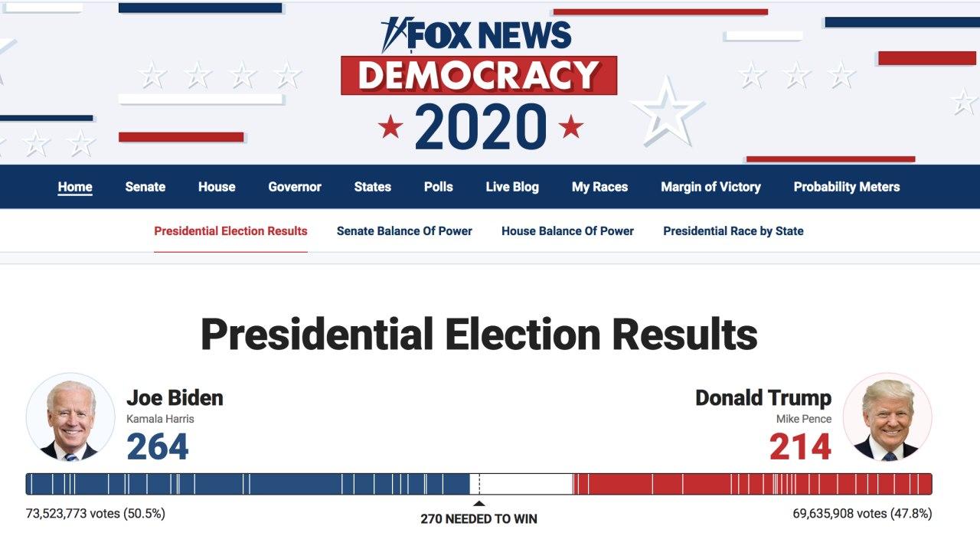Open the Governor results page

pos(295,187)
